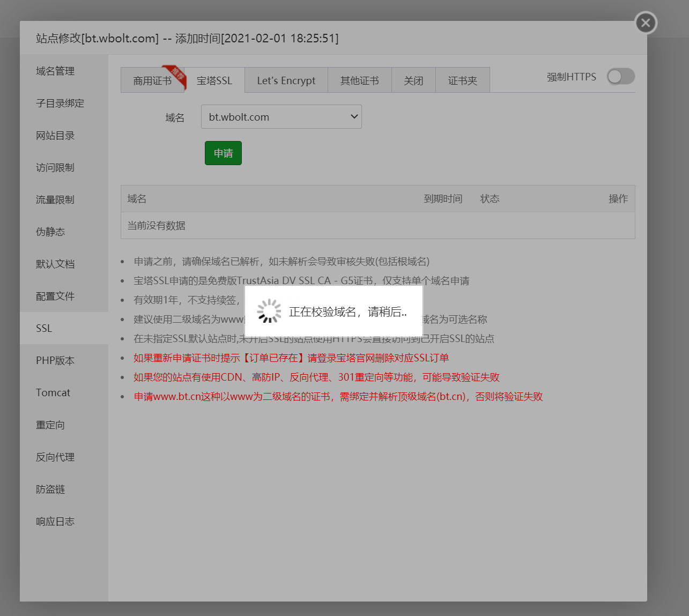Open the 防盗链 settings panel

point(50,489)
